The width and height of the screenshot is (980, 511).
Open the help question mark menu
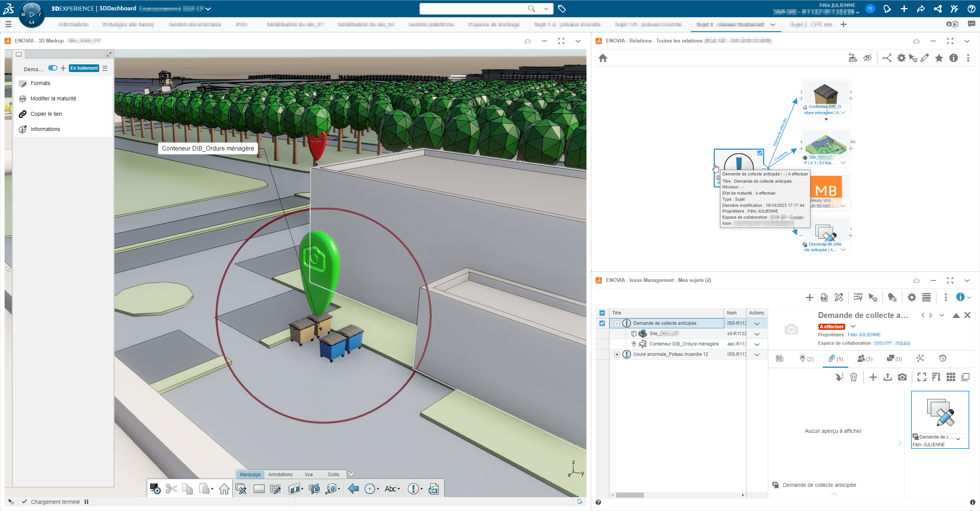tap(971, 9)
